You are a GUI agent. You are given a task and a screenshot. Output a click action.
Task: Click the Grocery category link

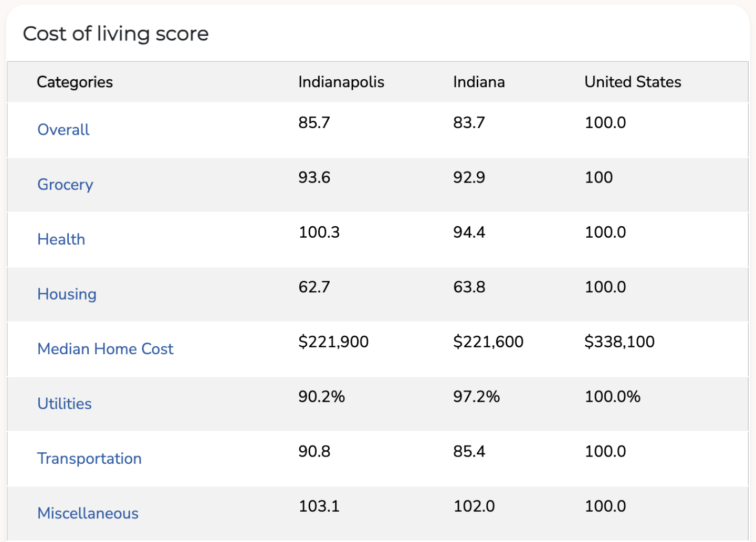point(65,185)
